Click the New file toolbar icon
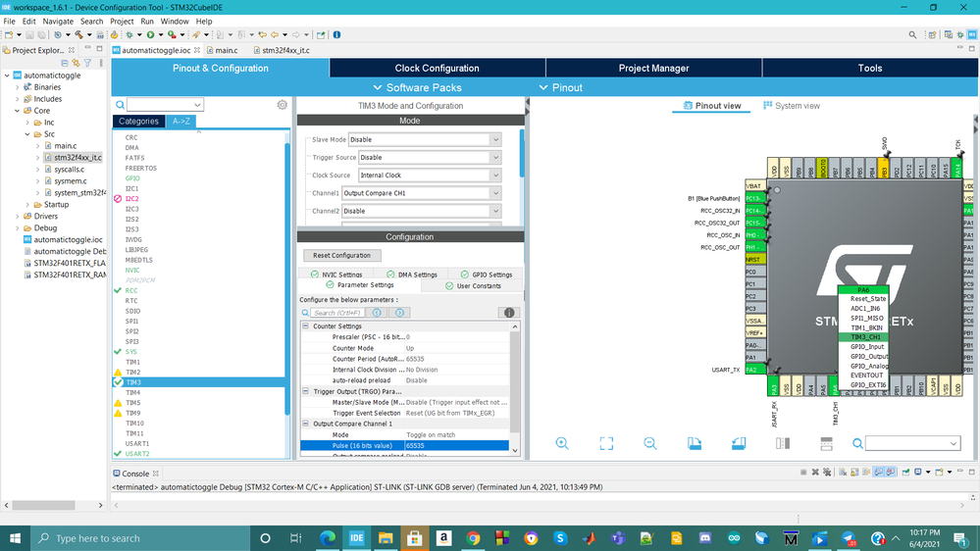 9,35
